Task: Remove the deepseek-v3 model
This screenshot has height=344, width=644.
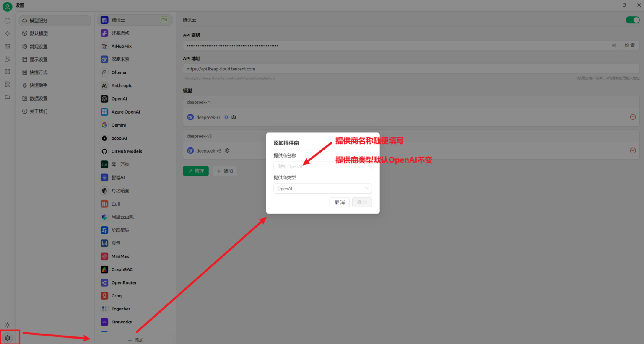Action: (633, 150)
